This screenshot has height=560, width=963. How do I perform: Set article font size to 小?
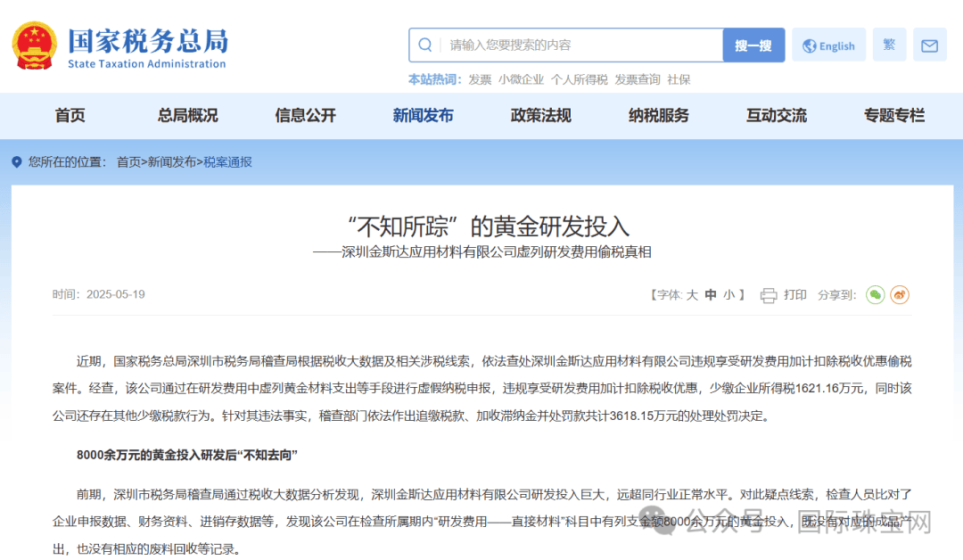pos(729,295)
